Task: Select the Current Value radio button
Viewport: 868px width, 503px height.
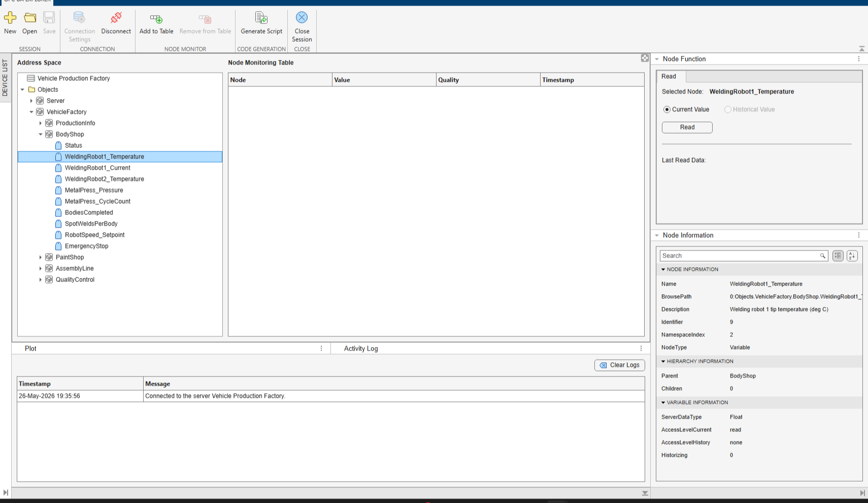Action: 667,110
